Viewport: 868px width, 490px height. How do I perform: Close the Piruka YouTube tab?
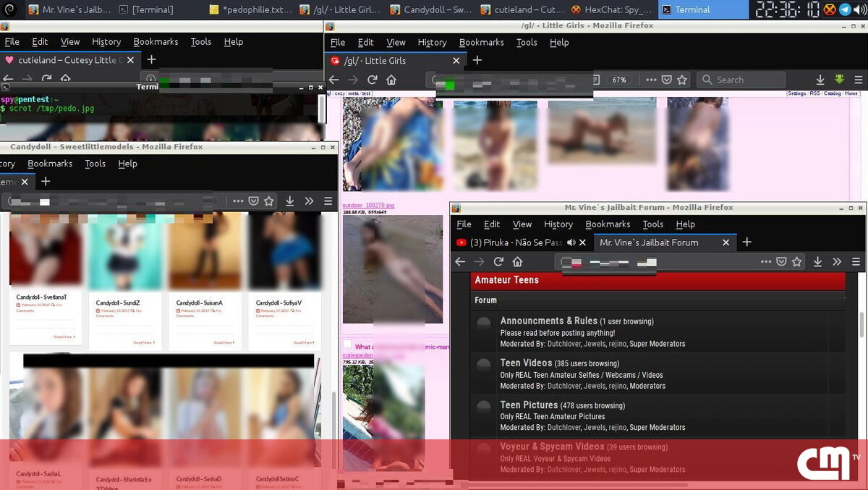tap(582, 242)
